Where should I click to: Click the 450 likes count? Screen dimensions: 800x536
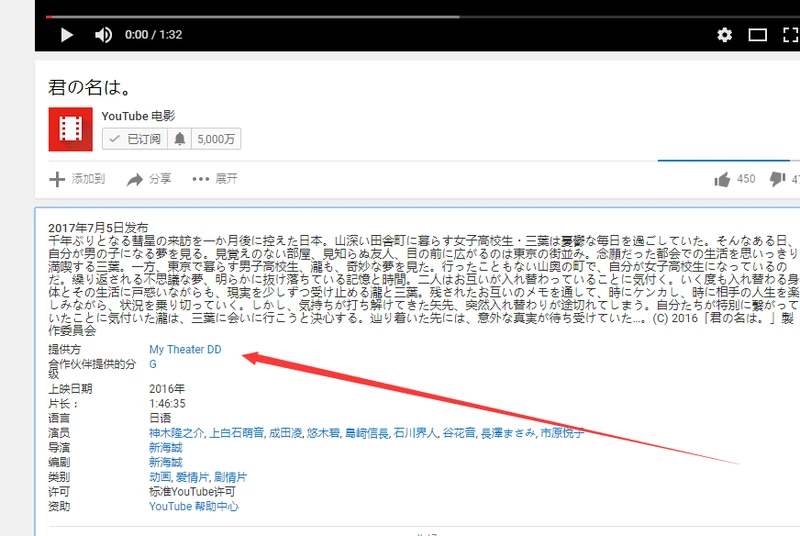[x=746, y=179]
